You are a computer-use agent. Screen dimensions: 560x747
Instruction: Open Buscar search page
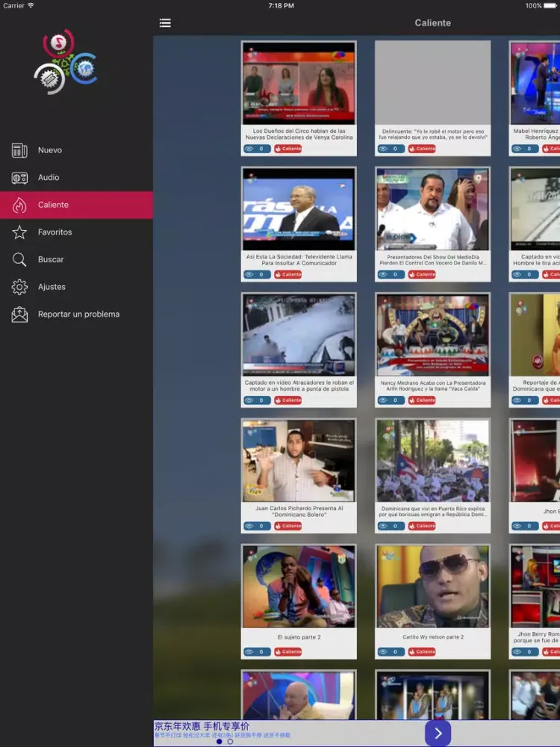click(x=76, y=260)
